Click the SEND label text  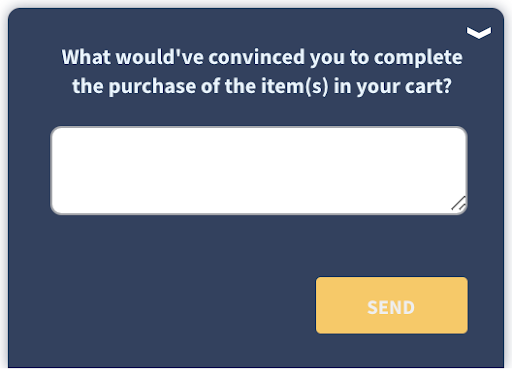click(391, 307)
